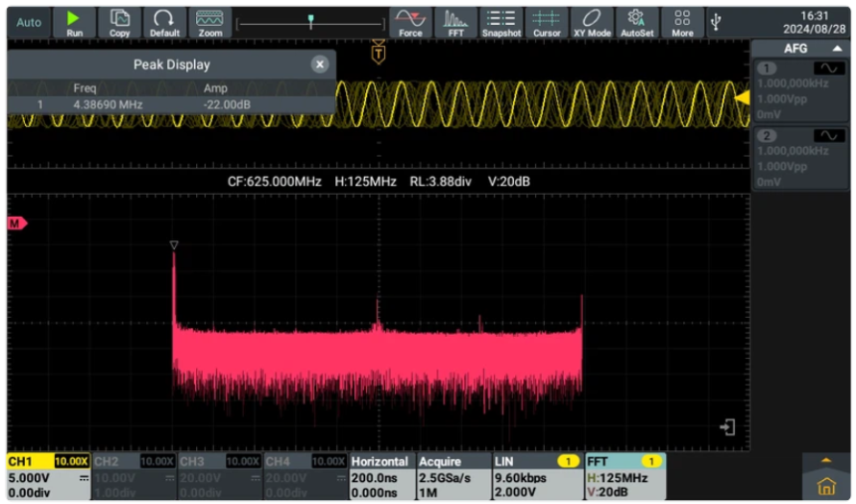Take a Snapshot
The height and width of the screenshot is (504, 856).
coord(501,22)
